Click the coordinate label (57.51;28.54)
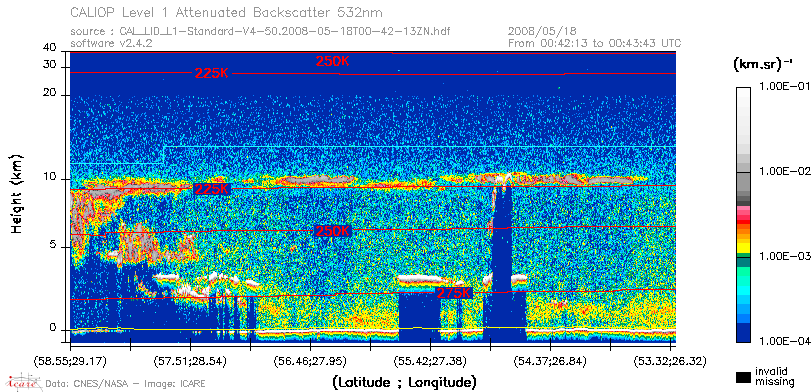Viewport: 811px width, 392px height. [x=190, y=361]
